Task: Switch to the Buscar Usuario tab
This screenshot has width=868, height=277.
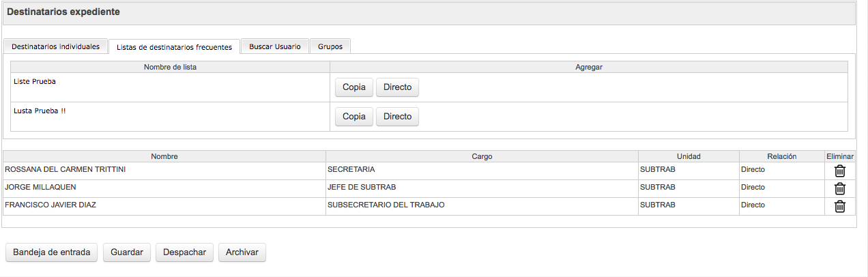Action: (x=274, y=46)
